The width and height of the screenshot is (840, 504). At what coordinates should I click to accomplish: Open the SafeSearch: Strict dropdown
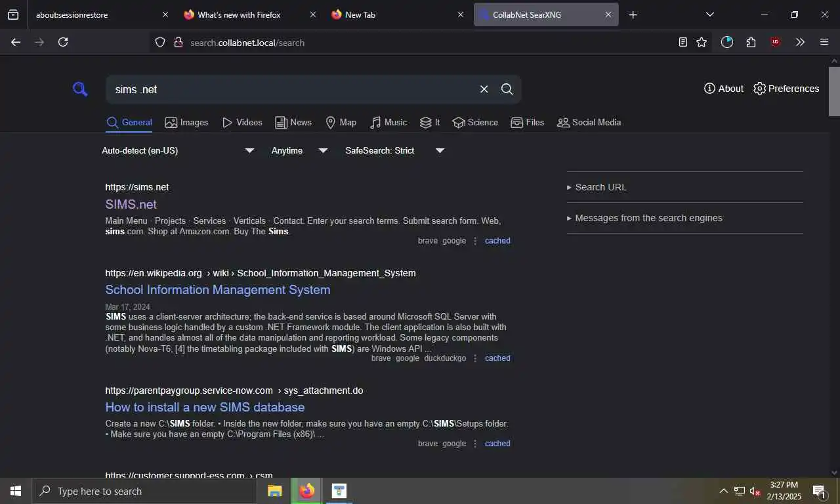(395, 150)
